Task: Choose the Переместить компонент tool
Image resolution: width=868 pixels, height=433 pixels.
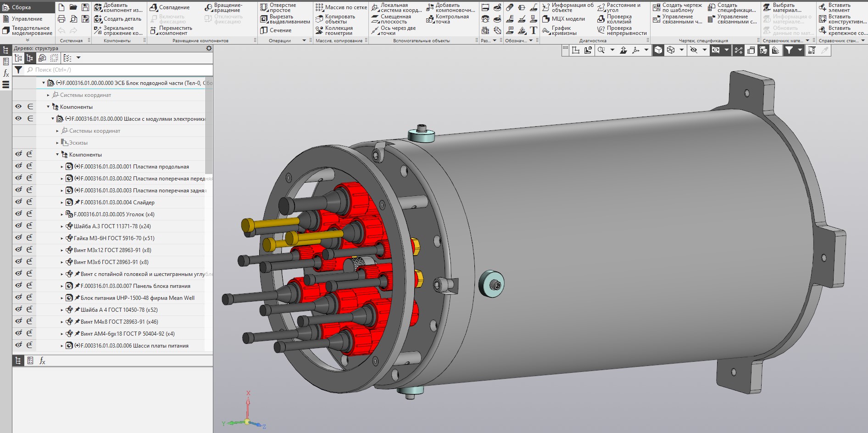Action: coord(171,30)
